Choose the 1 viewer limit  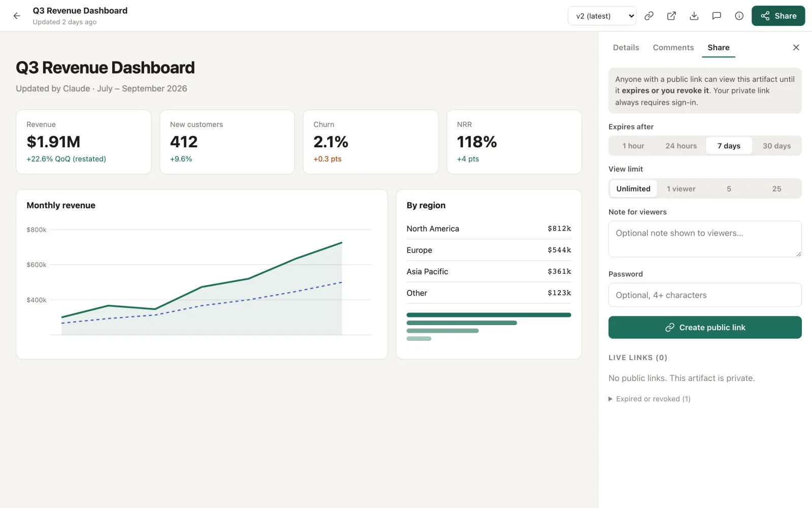pos(681,188)
